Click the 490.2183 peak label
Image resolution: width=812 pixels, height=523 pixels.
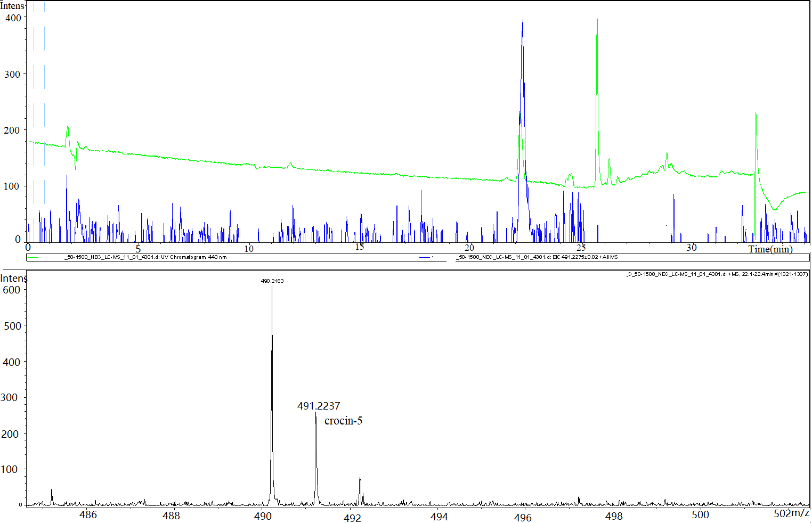272,281
